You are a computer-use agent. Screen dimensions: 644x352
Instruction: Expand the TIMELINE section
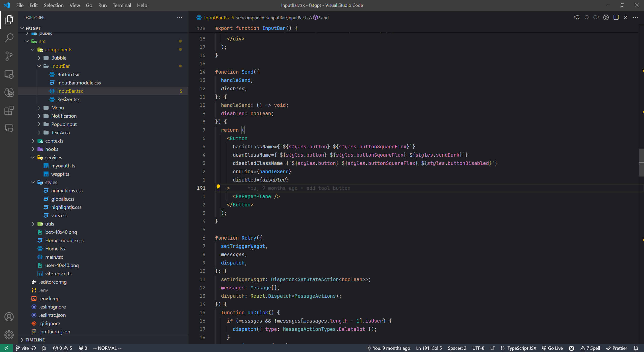(x=35, y=340)
